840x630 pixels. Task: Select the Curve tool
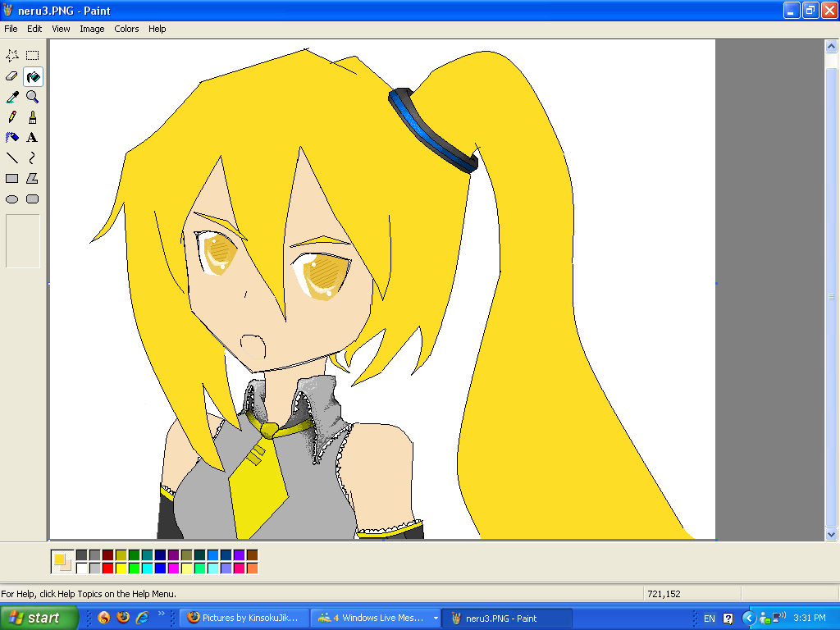(x=32, y=158)
